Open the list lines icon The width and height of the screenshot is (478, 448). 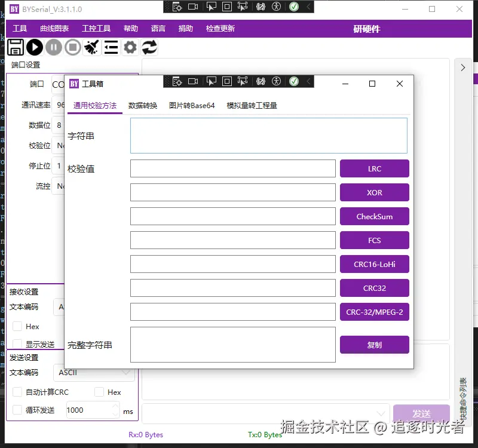(x=111, y=48)
